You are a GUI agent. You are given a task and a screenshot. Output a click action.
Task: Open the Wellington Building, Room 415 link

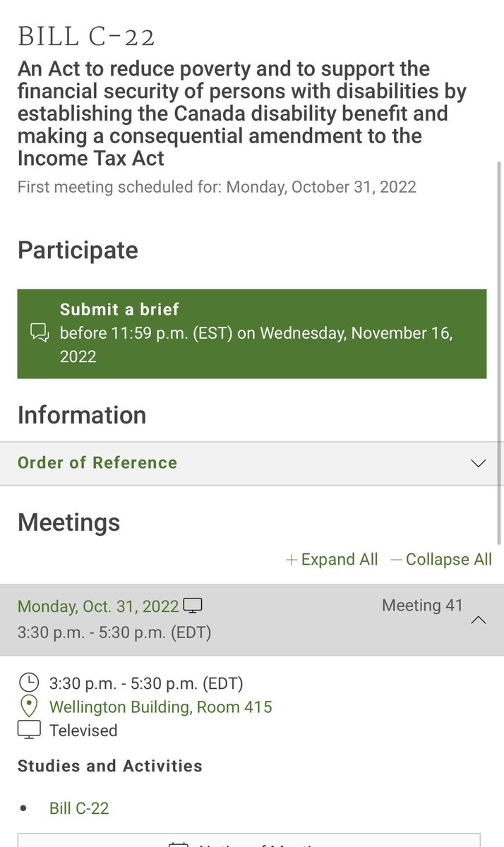[x=161, y=707]
